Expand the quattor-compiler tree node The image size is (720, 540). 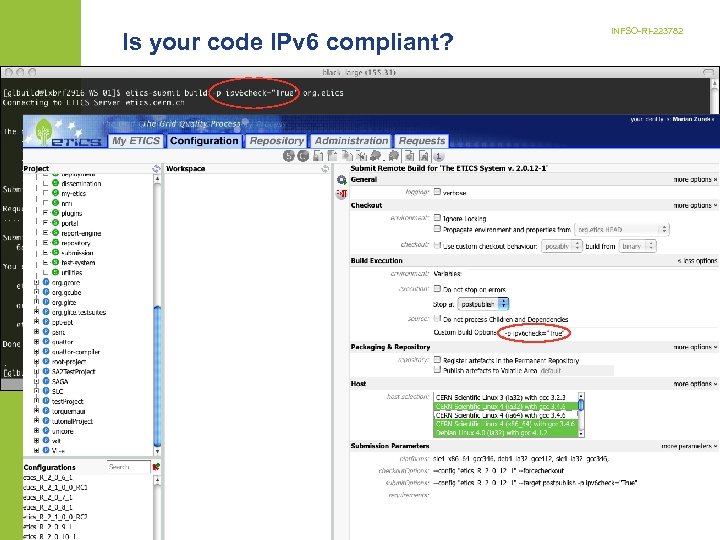tap(36, 351)
